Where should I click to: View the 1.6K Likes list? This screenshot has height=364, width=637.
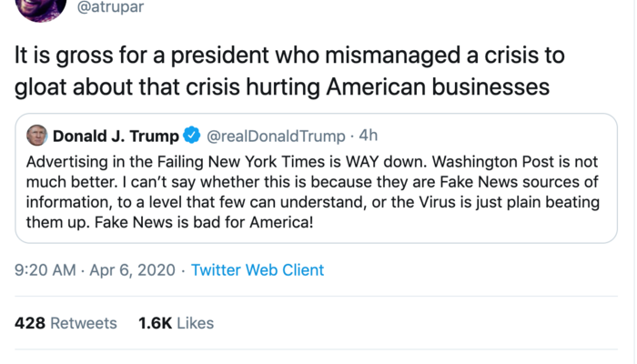(176, 323)
